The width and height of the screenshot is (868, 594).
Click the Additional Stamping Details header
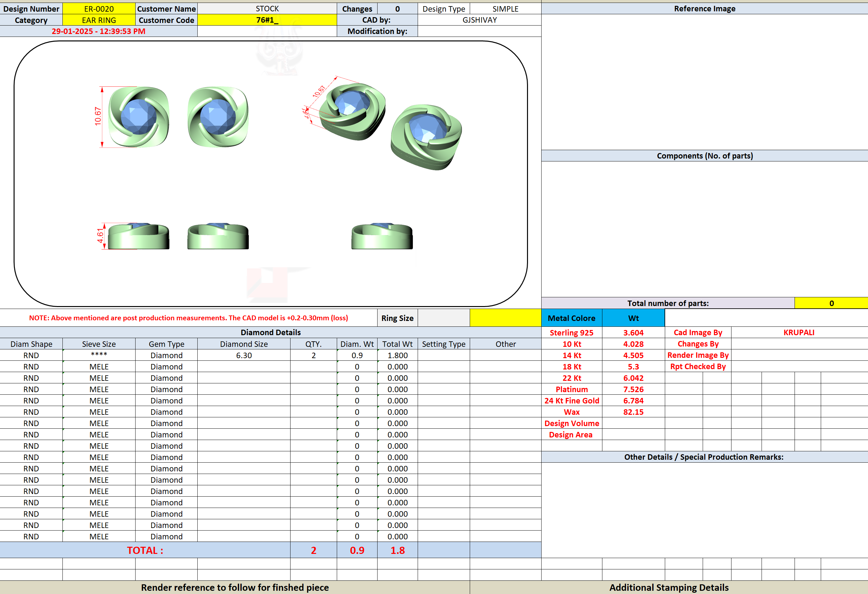pyautogui.click(x=669, y=588)
